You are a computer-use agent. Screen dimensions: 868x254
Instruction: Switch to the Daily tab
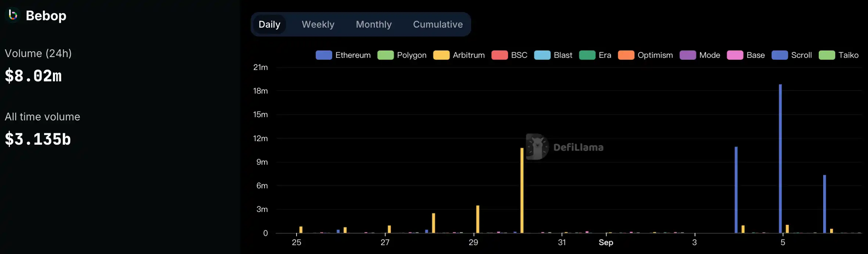coord(269,24)
